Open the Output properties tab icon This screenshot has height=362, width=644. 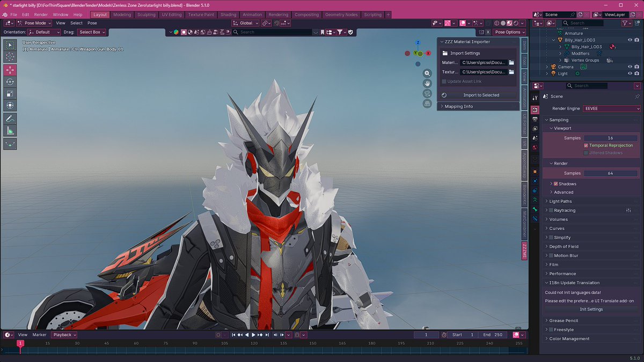535,119
